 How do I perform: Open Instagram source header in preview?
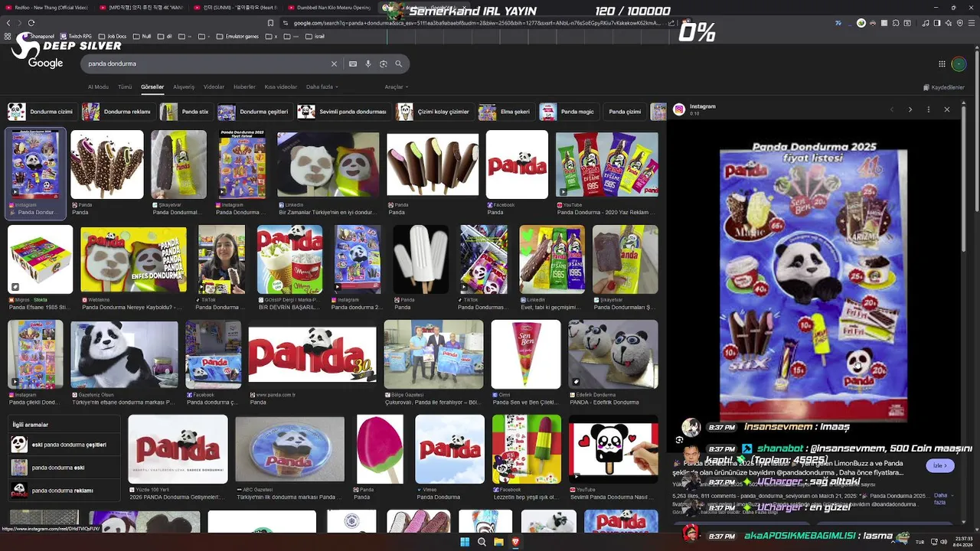click(694, 109)
